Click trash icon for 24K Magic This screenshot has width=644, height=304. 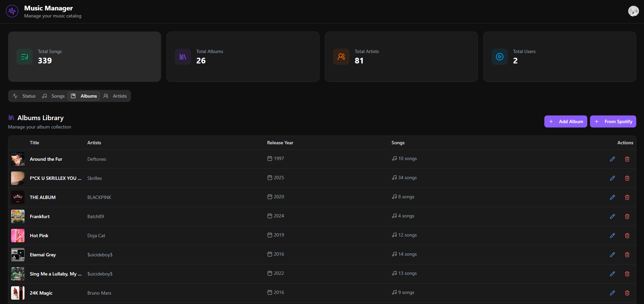point(627,293)
